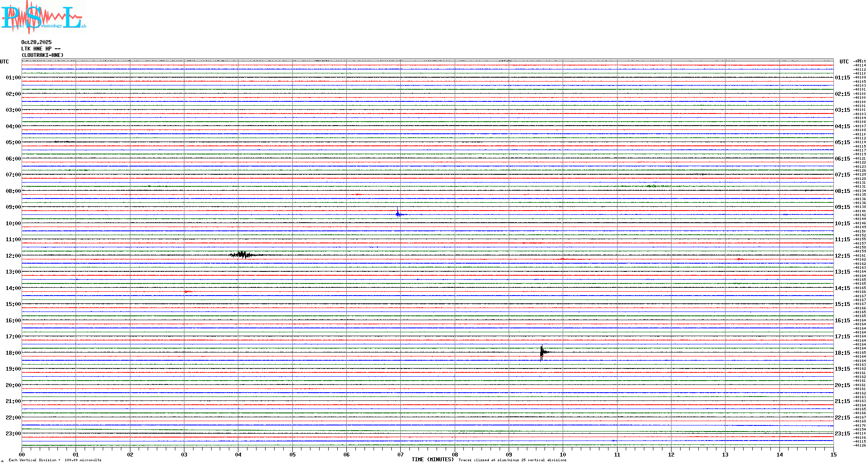This screenshot has height=466, width=868.
Task: Click the large black spike on the 18:00 trace
Action: tap(542, 352)
